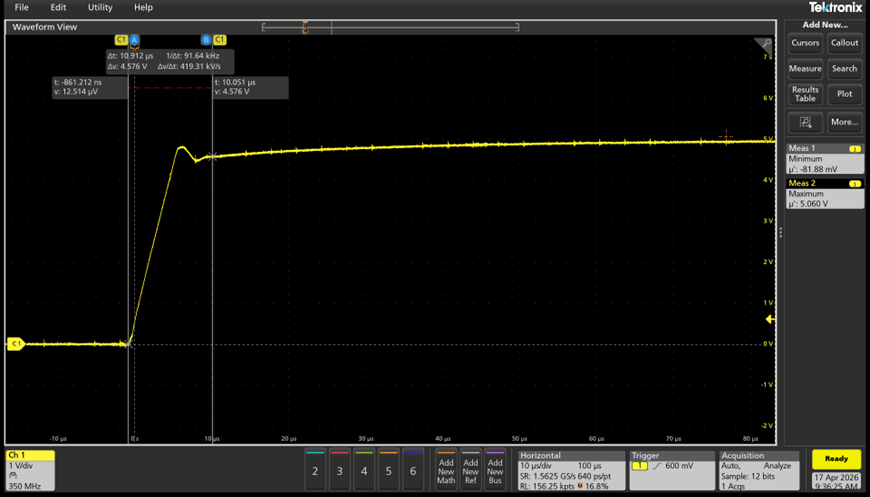Select the Meas 1 Minimum badge
Screen dimensions: 870x497
coord(825,159)
